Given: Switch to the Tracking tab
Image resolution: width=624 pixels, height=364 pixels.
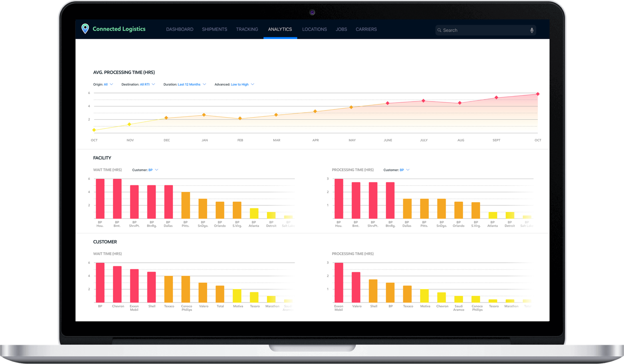Looking at the screenshot, I should click(247, 29).
